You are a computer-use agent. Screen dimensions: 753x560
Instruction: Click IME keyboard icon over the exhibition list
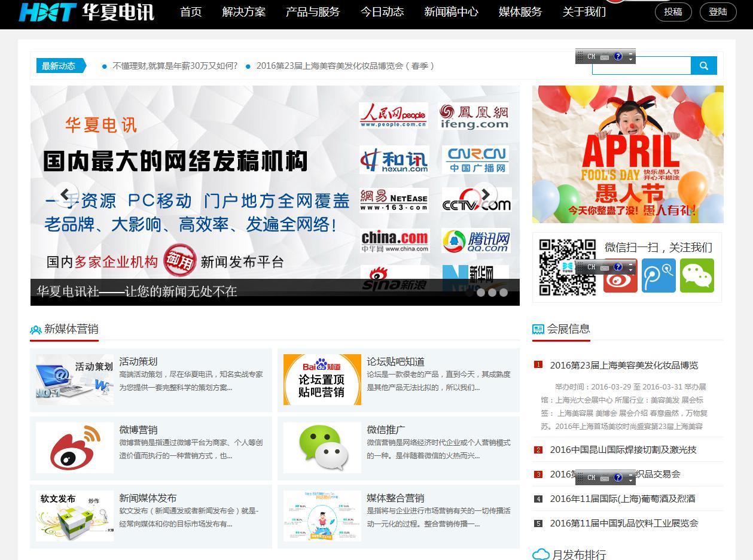(x=605, y=477)
